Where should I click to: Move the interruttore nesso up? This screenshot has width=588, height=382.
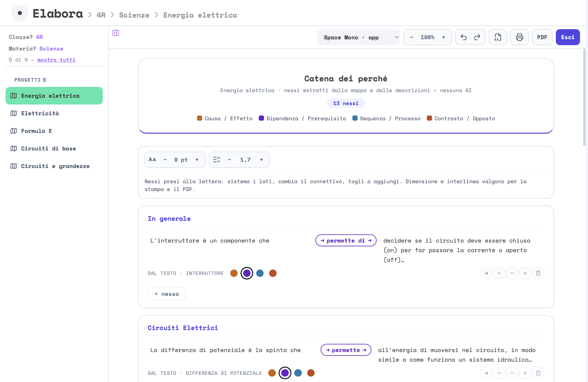tap(499, 273)
